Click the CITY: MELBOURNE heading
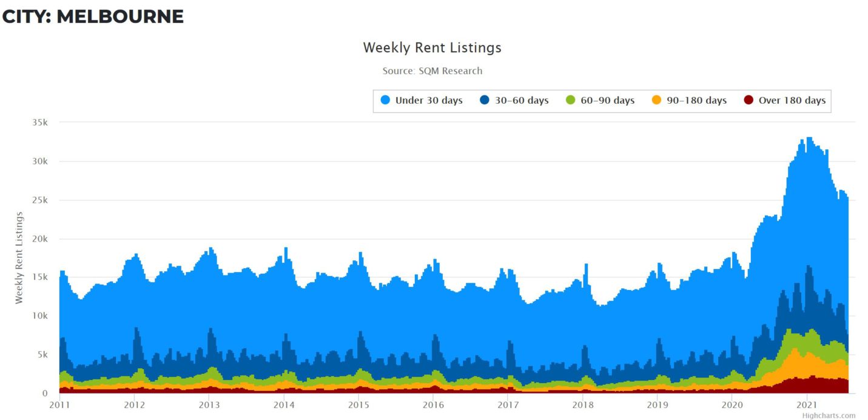This screenshot has height=420, width=868. [x=92, y=16]
